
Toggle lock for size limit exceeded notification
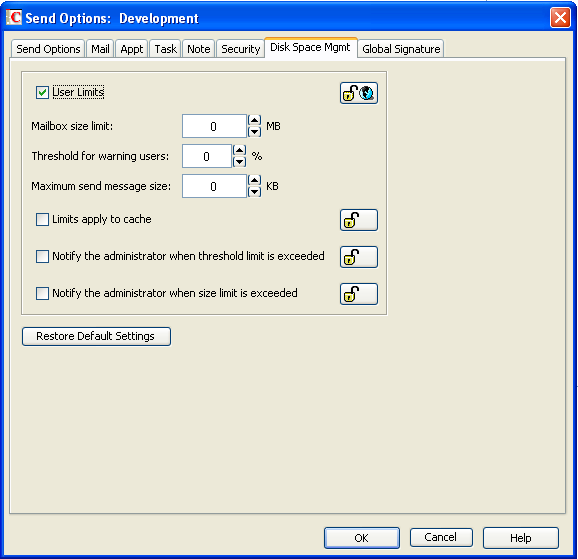pos(358,294)
